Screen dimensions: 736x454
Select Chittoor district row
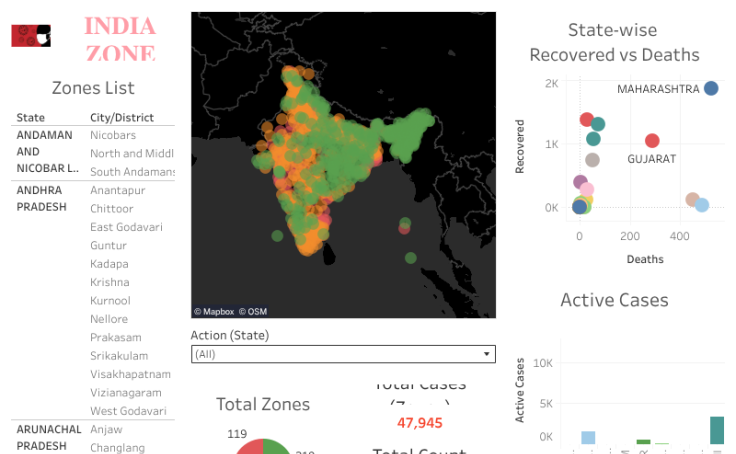(111, 209)
